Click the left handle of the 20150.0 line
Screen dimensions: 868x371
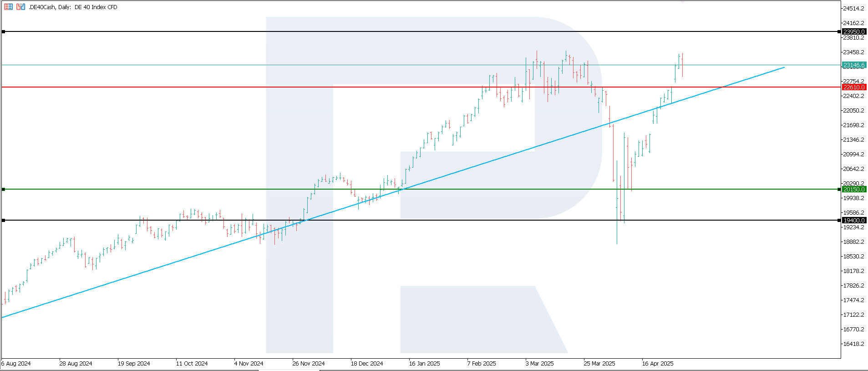pos(4,189)
